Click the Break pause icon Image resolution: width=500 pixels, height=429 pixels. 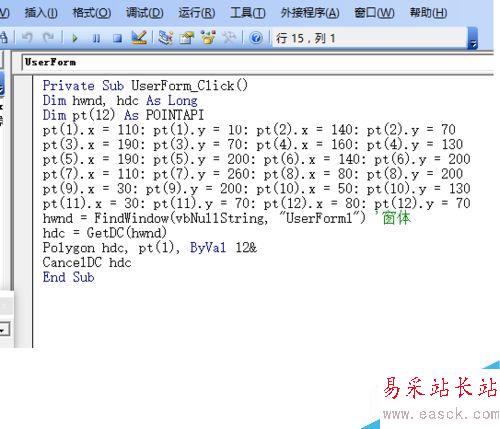[96, 38]
